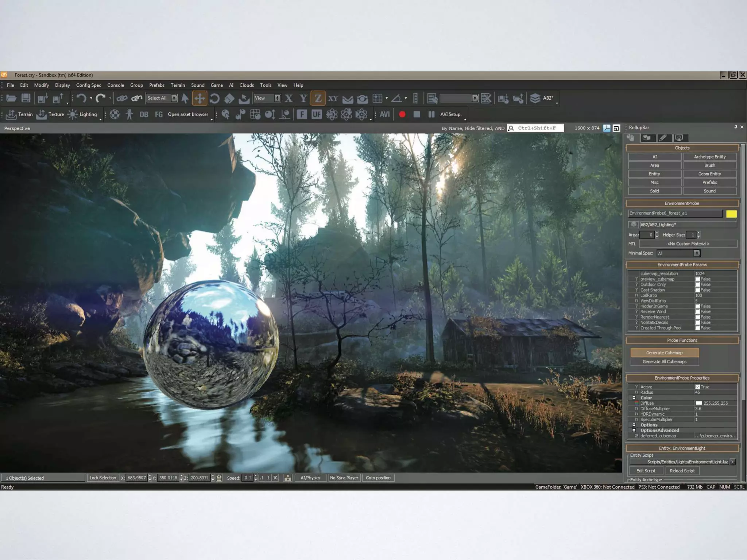Click the Save file toolbar icon
Viewport: 747px width, 560px height.
tap(26, 98)
